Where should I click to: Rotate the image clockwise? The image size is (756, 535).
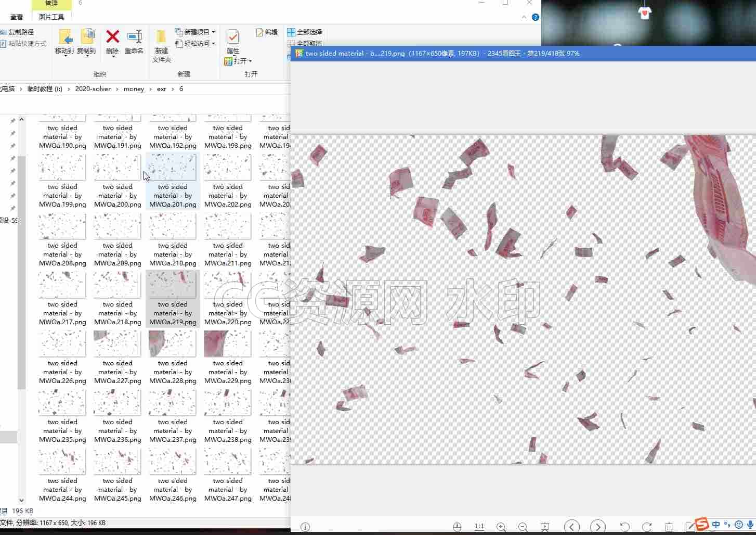[647, 527]
